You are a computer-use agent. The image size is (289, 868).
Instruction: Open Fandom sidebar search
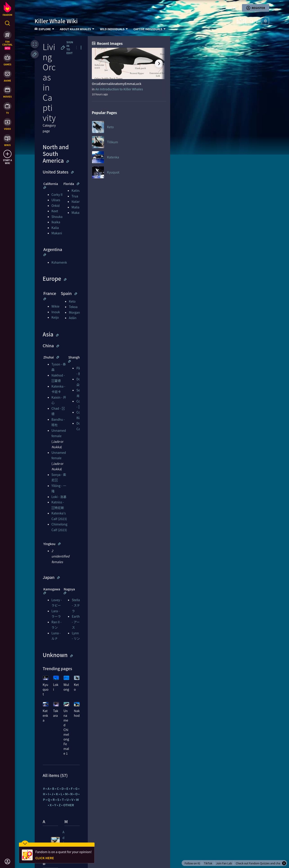click(x=7, y=23)
